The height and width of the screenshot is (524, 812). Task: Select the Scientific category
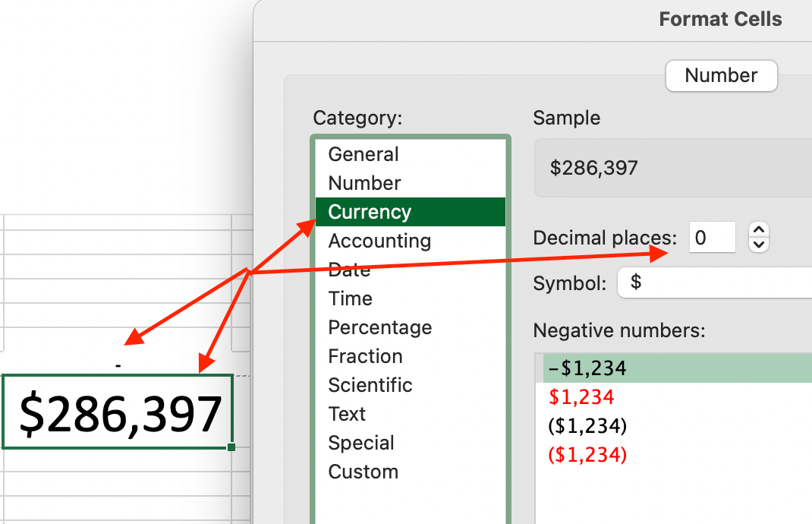pyautogui.click(x=370, y=385)
